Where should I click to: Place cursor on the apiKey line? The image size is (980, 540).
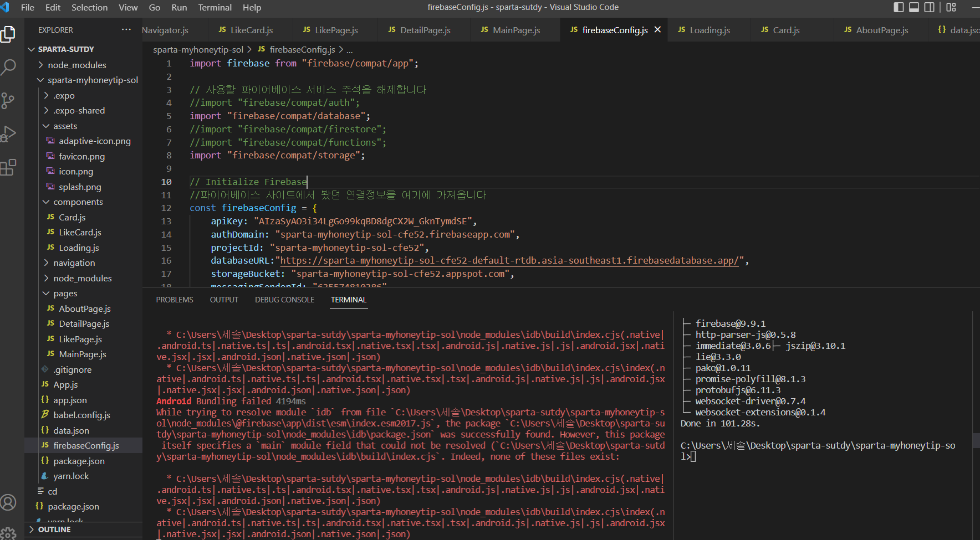point(344,221)
